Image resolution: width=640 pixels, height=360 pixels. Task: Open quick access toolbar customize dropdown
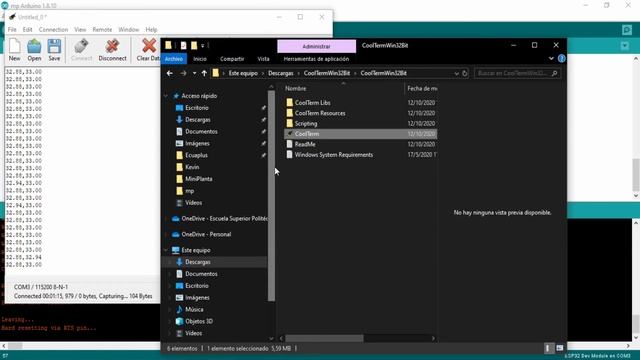coord(202,45)
